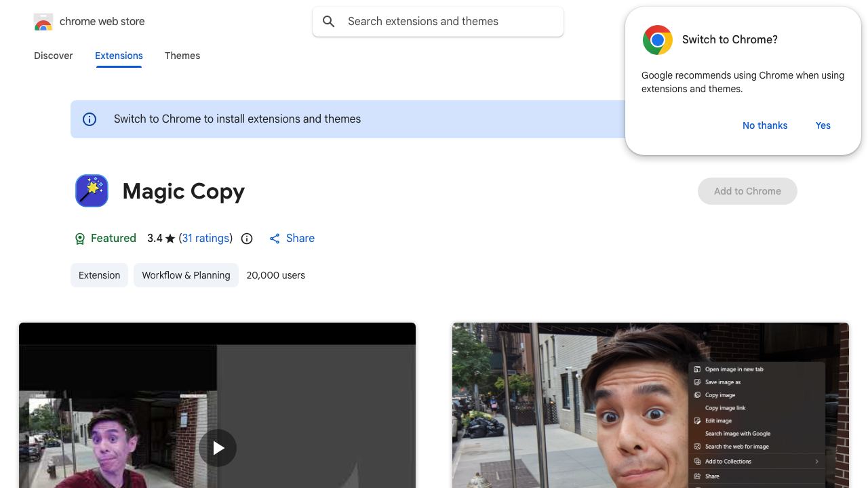Click the Add to Chrome button
This screenshot has height=488, width=868.
pyautogui.click(x=747, y=191)
